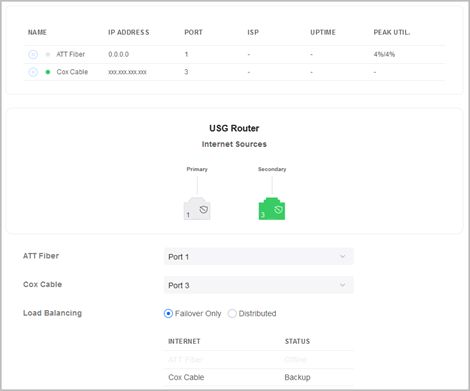The height and width of the screenshot is (391, 470).
Task: Open the Cox Cable port dropdown
Action: 259,285
